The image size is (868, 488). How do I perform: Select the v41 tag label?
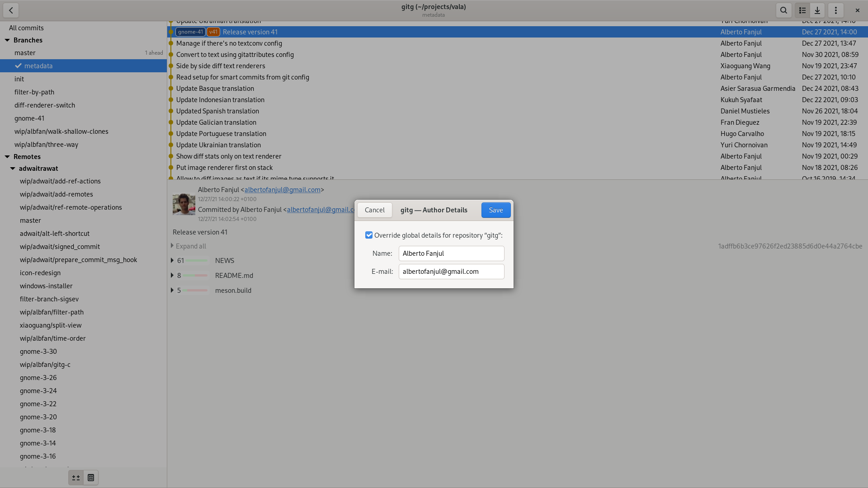click(x=213, y=32)
